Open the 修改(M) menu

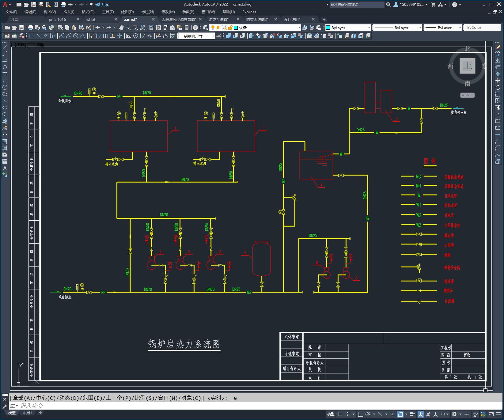pos(168,12)
